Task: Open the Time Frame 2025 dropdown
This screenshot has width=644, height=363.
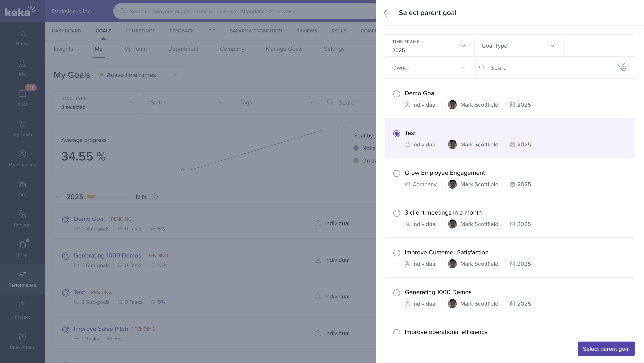Action: [x=429, y=46]
